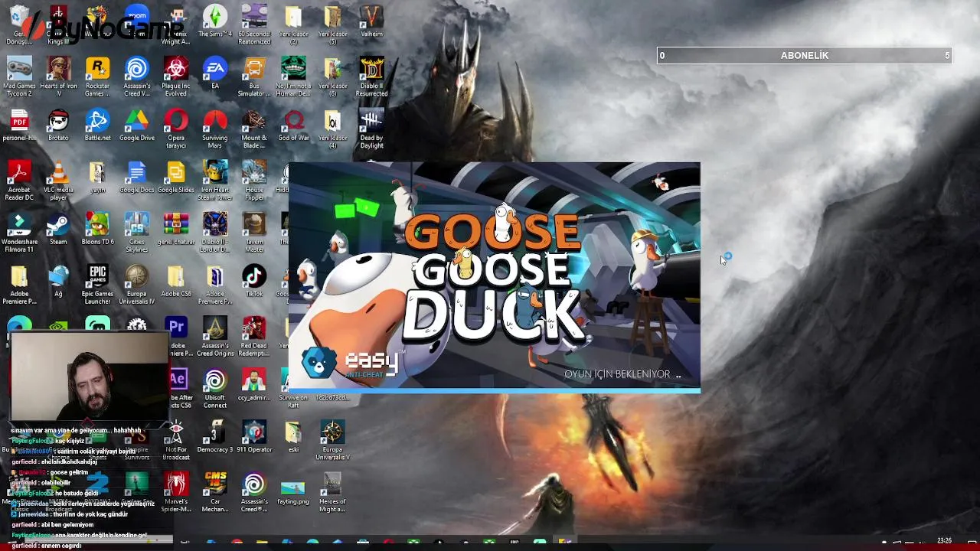Launch Heroes of Might and Magic shortcut

tap(332, 493)
